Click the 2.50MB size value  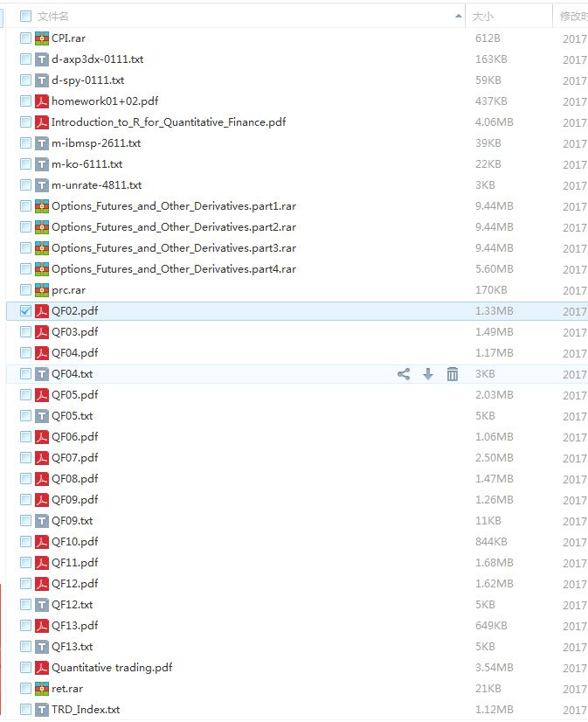coord(495,458)
